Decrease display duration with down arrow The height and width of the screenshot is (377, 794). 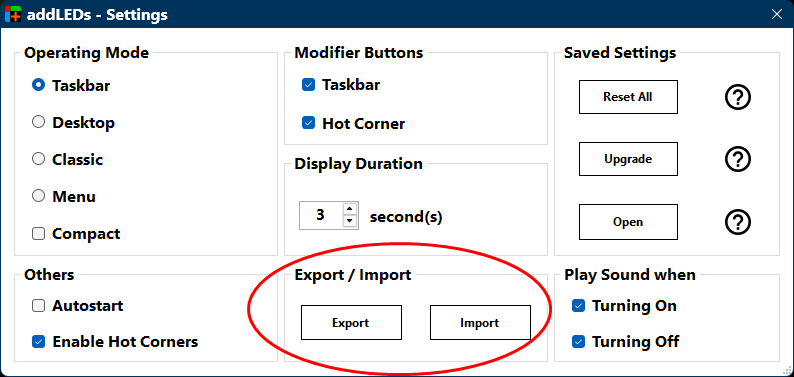pos(350,221)
